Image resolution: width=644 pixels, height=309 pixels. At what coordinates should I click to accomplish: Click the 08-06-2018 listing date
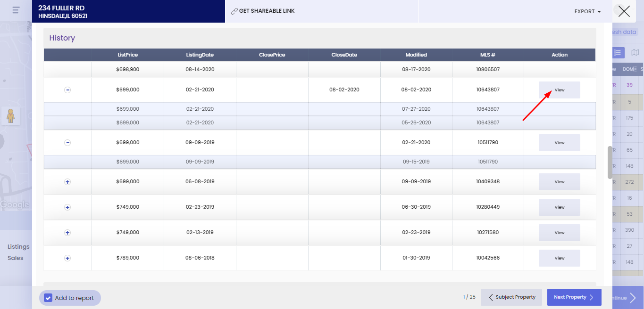(200, 258)
